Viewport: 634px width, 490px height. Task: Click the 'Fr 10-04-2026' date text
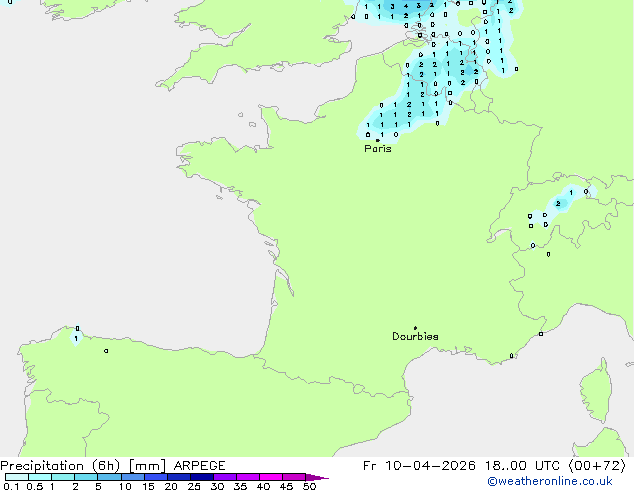[x=419, y=466]
